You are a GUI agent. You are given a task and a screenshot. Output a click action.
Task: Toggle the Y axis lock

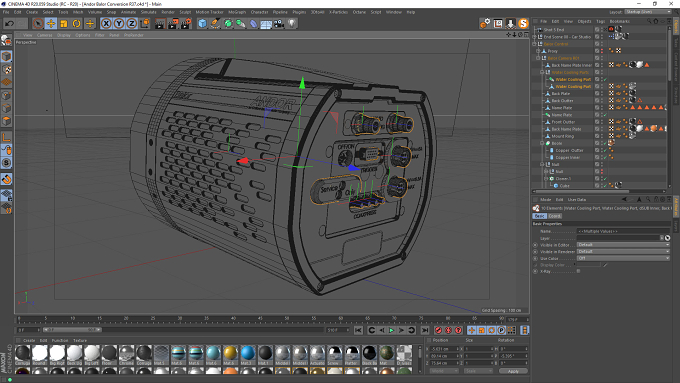[x=119, y=23]
